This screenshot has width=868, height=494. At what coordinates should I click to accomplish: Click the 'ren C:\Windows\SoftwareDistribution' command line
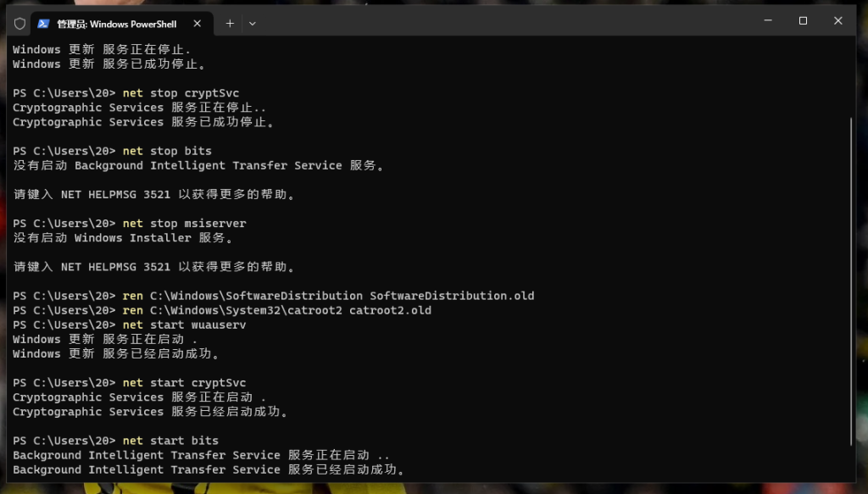coord(274,296)
